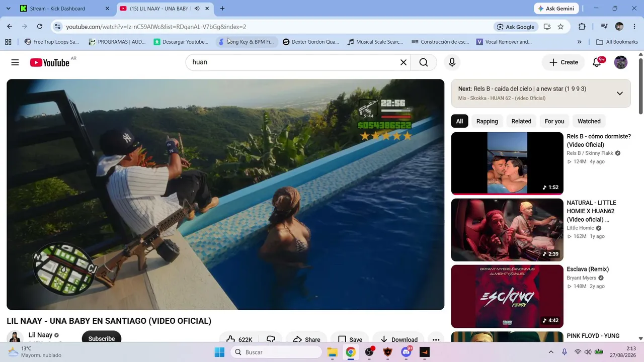View site information in address bar

click(x=57, y=27)
